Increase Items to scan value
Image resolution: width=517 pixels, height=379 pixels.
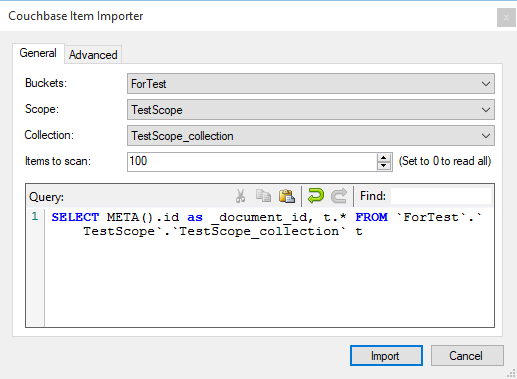tap(384, 158)
